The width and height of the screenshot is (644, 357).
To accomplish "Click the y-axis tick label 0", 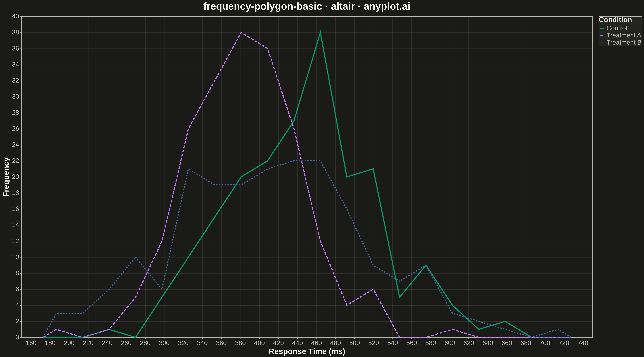I will pyautogui.click(x=17, y=337).
